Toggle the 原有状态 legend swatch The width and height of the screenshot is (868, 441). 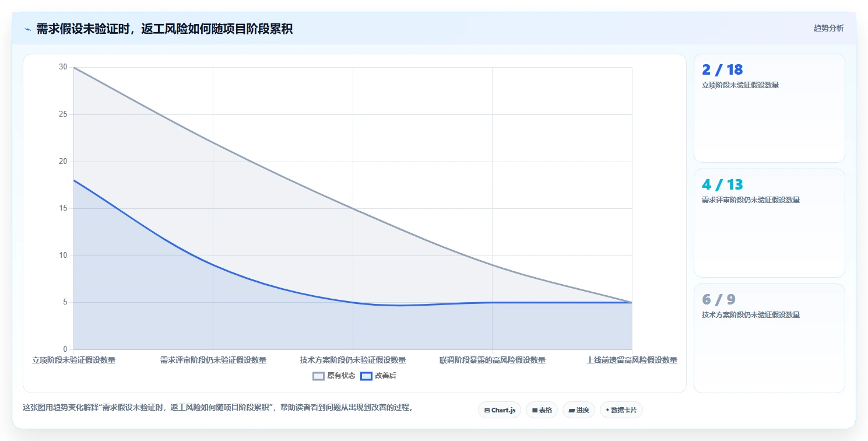point(318,376)
